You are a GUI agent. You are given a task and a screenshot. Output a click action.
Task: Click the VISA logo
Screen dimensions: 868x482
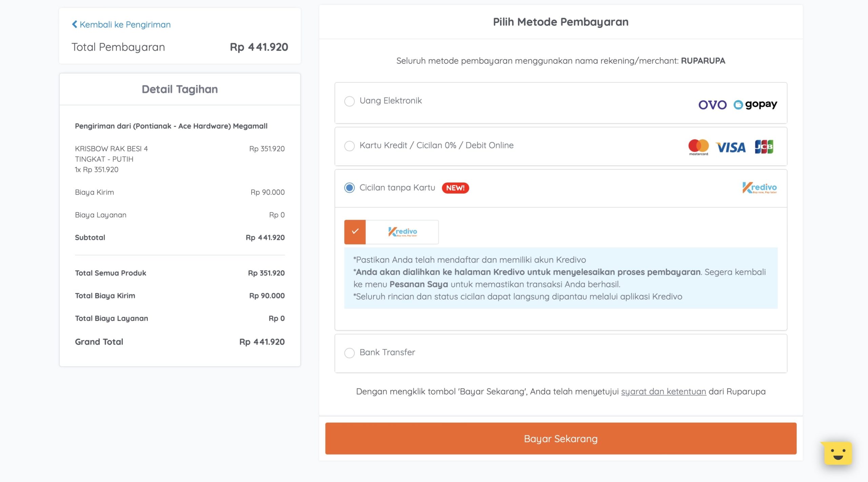(731, 148)
